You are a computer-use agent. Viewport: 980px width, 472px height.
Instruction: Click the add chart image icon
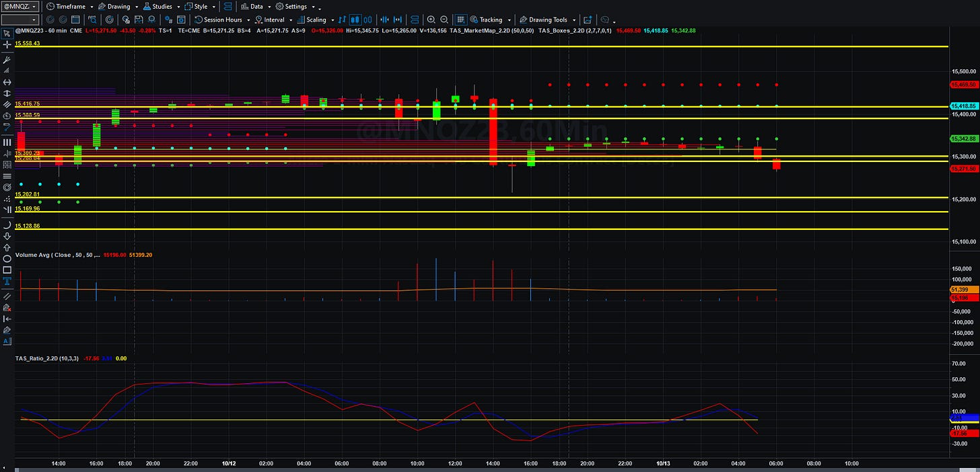(x=588, y=19)
